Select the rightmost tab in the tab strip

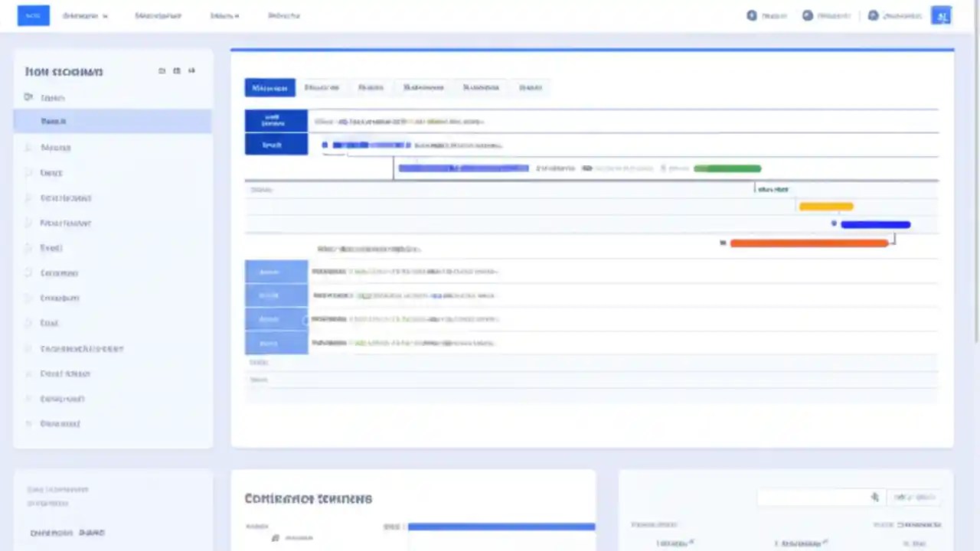[x=530, y=86]
